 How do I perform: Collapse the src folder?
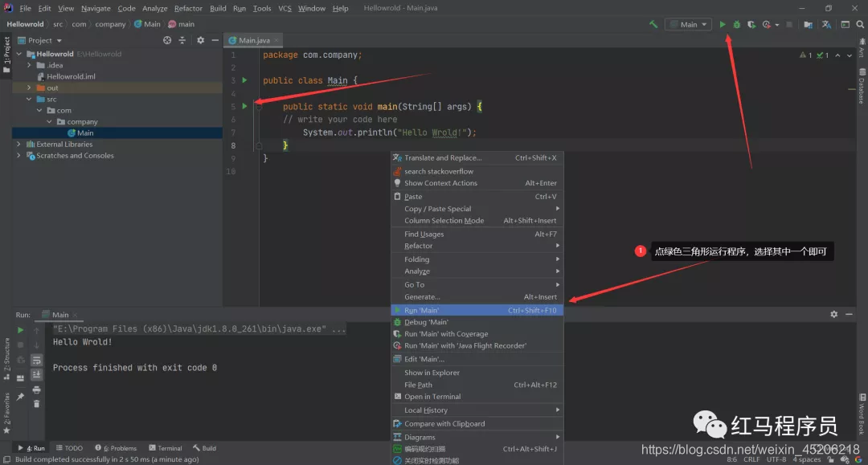pyautogui.click(x=30, y=99)
